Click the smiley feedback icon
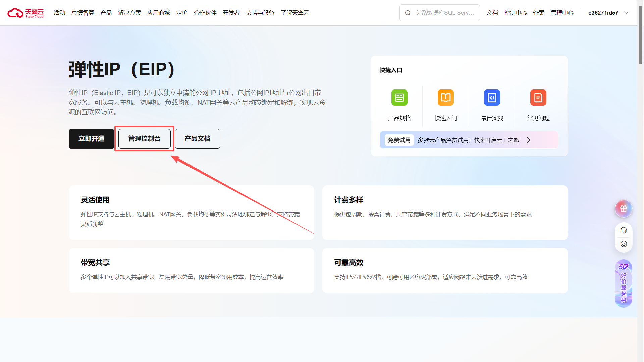This screenshot has height=362, width=644. click(x=624, y=244)
